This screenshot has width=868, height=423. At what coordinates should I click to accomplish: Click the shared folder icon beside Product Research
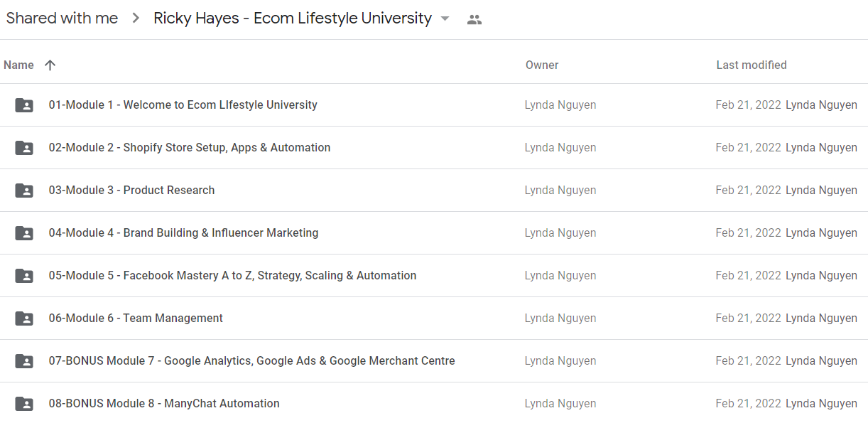pyautogui.click(x=24, y=191)
